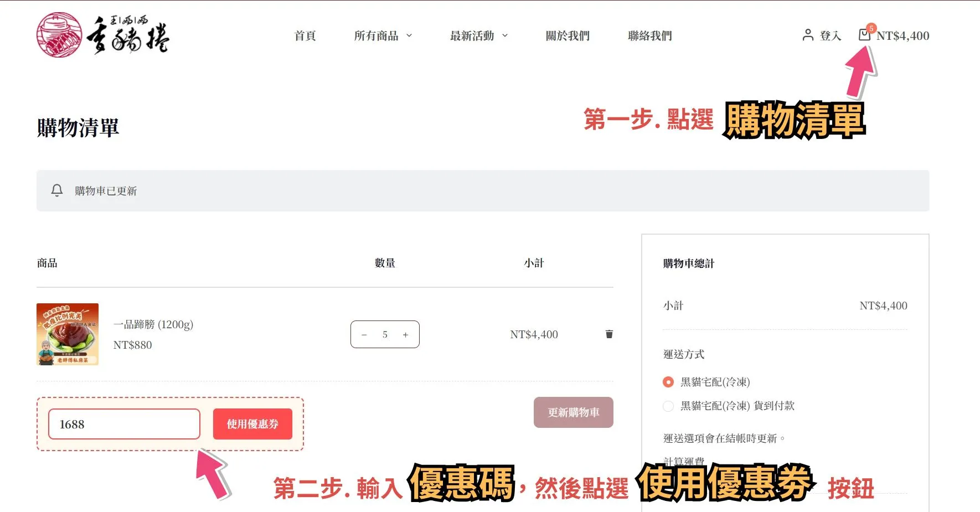
Task: Delete 一品蹄膀 item with trash icon
Action: click(x=609, y=334)
